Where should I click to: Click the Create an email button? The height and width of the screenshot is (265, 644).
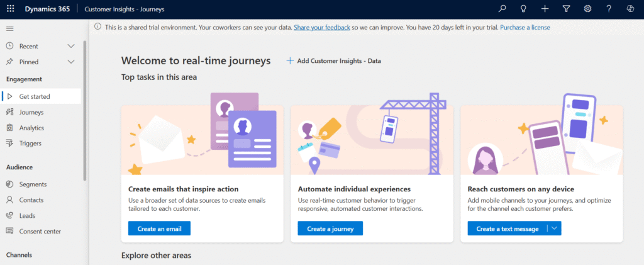[x=159, y=228]
